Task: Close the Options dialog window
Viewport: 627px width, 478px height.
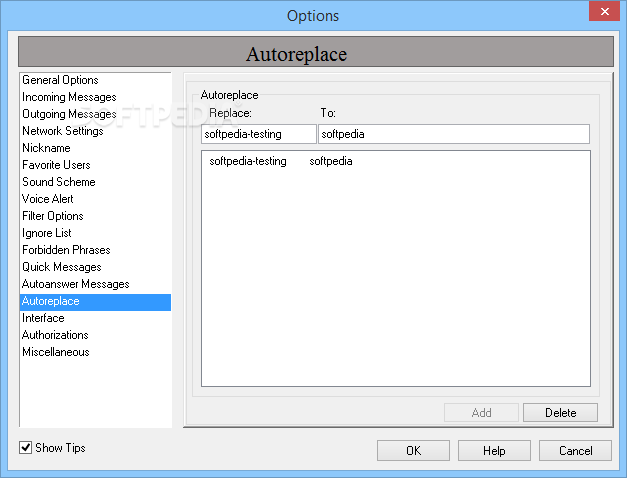Action: pos(604,11)
